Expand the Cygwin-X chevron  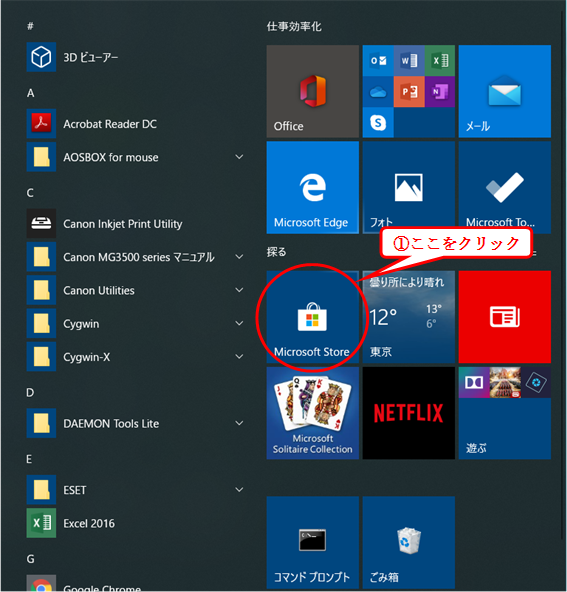click(239, 357)
